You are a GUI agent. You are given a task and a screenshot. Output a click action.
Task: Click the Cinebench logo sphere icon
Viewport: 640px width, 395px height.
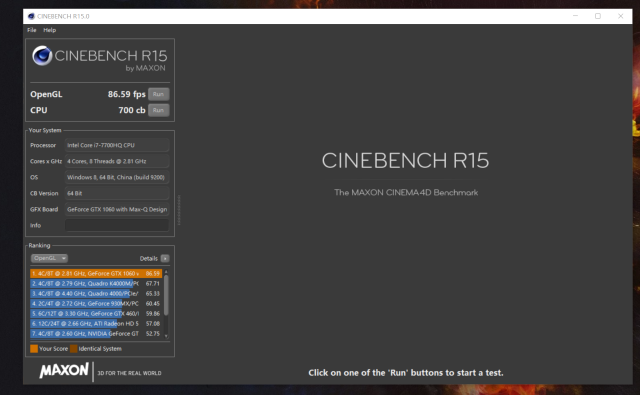(42, 55)
